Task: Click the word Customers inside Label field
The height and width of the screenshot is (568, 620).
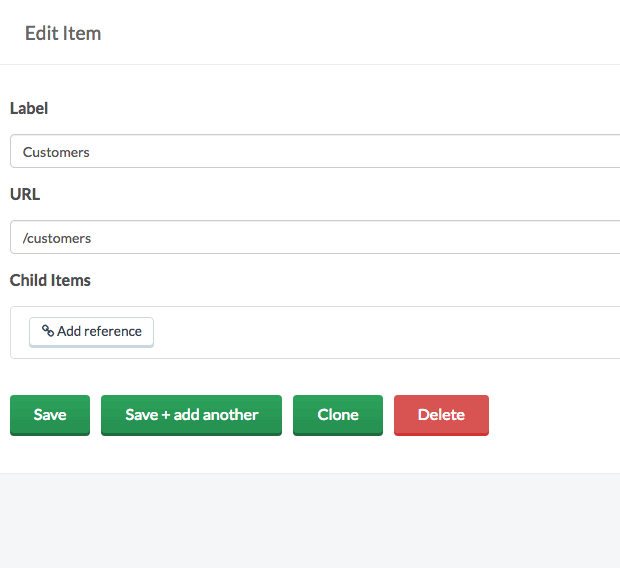Action: [56, 152]
